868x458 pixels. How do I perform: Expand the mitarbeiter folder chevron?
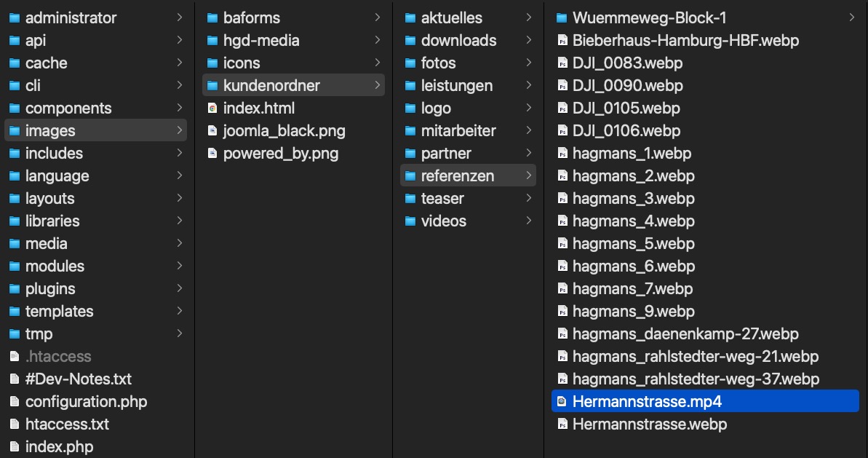coord(528,131)
